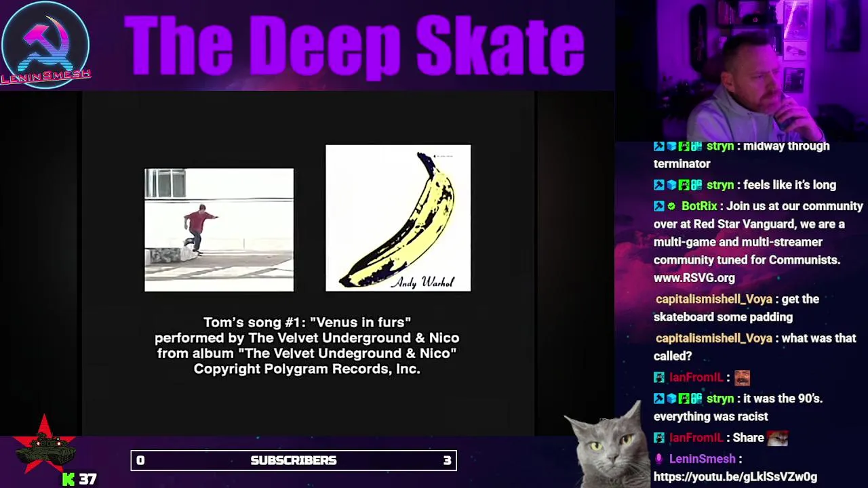Click the SUBSCRIBERS goal progress bar
868x488 pixels.
(294, 460)
